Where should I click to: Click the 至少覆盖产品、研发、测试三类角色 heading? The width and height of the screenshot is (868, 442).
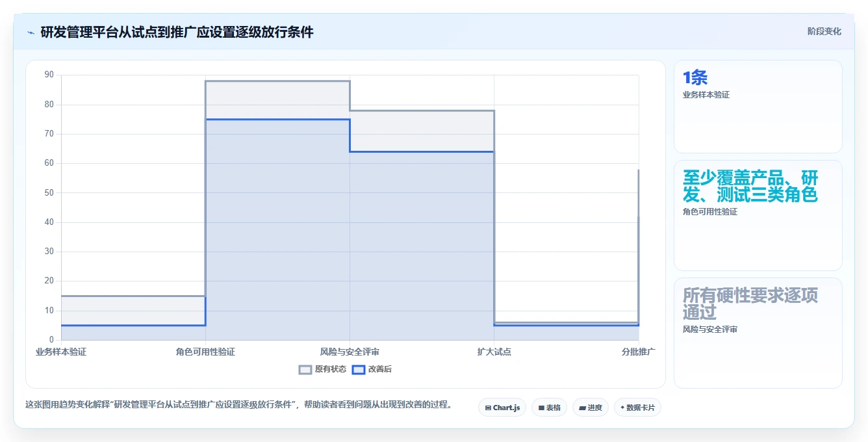tap(750, 186)
